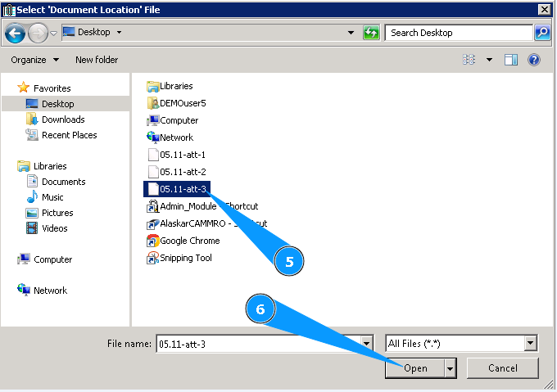Select Computer item in file list

[172, 120]
